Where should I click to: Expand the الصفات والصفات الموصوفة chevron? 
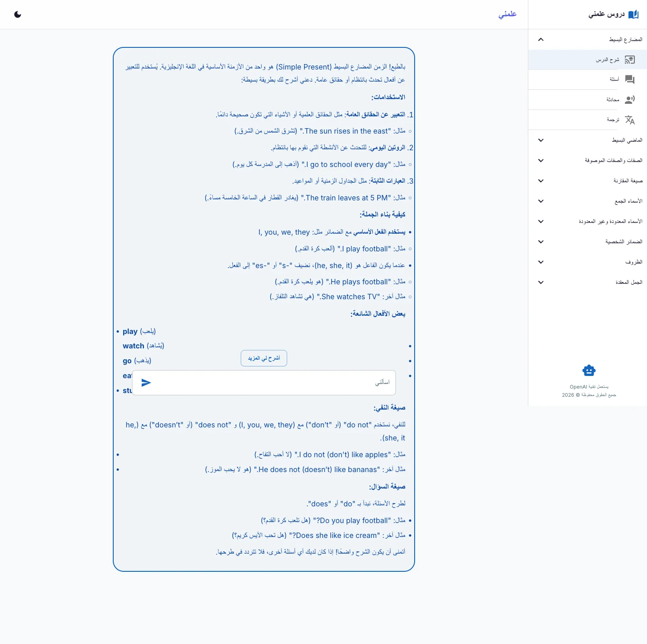[541, 161]
